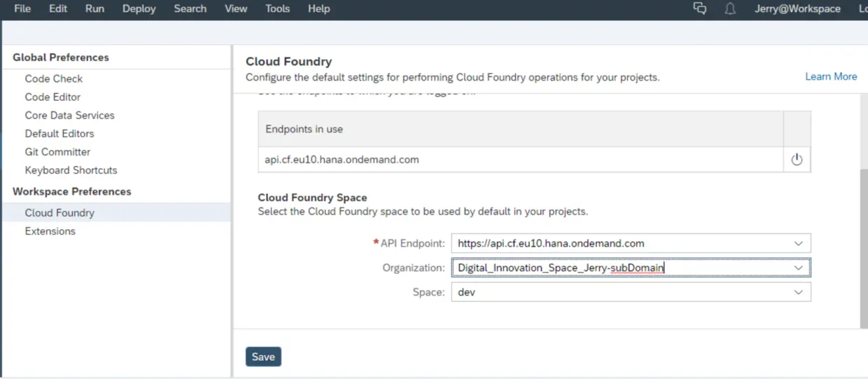868x379 pixels.
Task: Open the File menu
Action: click(x=22, y=9)
